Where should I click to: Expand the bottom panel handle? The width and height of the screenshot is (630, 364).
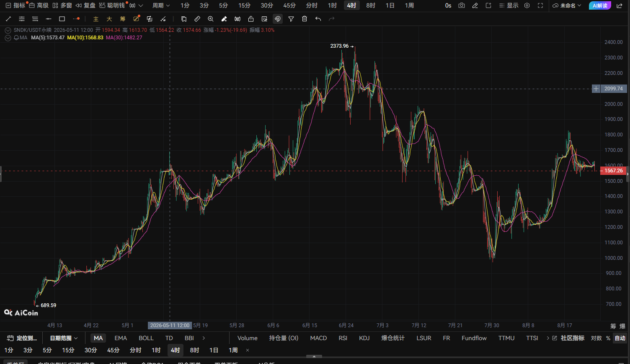coord(315,356)
